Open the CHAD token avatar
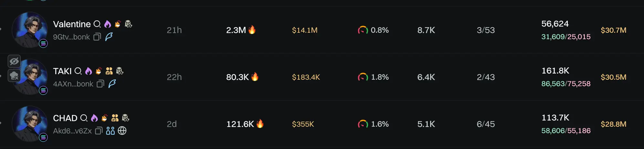The height and width of the screenshot is (149, 644). click(30, 124)
